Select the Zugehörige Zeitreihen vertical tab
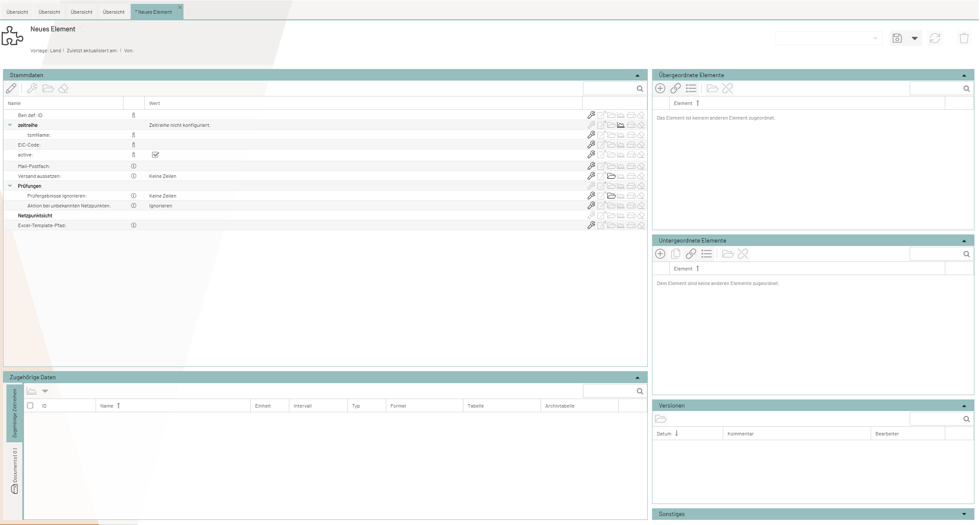 pyautogui.click(x=15, y=413)
